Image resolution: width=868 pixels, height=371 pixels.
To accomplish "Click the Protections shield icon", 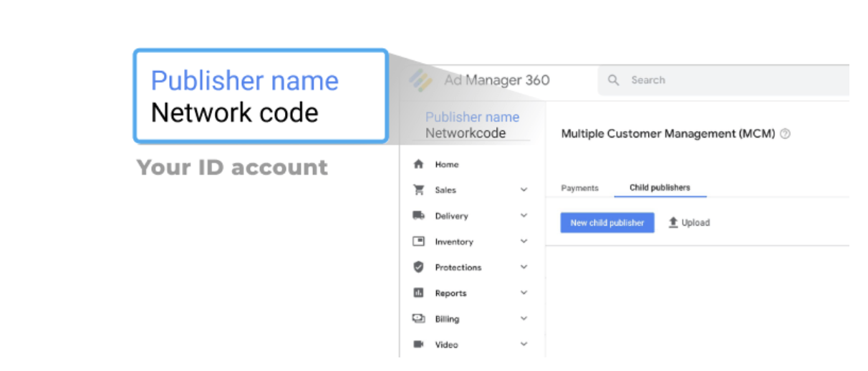I will coord(419,267).
